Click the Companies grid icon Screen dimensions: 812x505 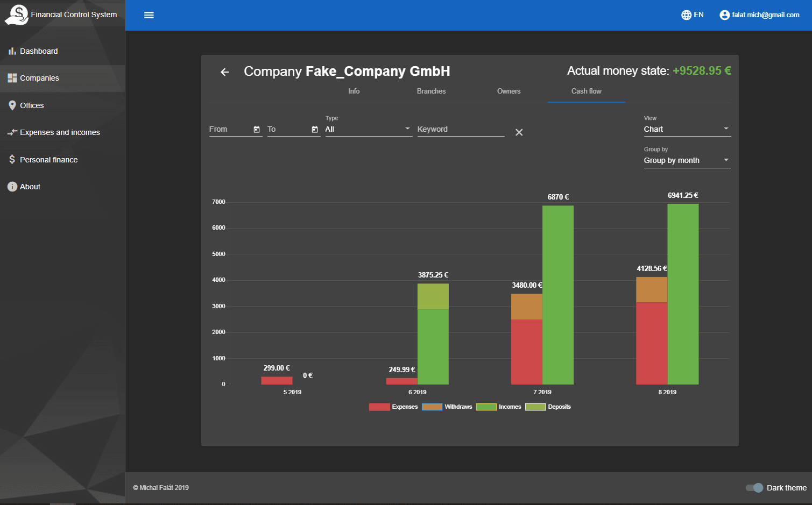pos(12,78)
